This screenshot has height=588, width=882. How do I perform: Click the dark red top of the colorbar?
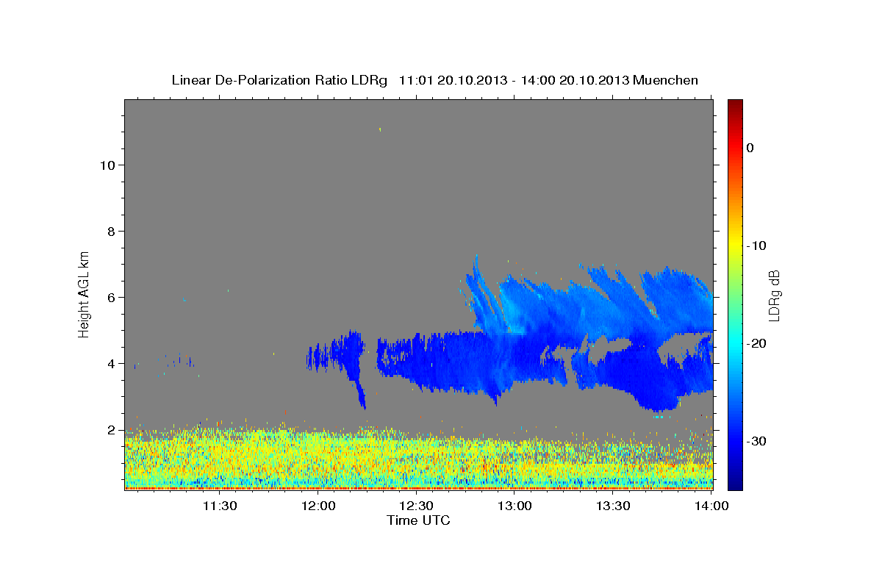pyautogui.click(x=735, y=105)
